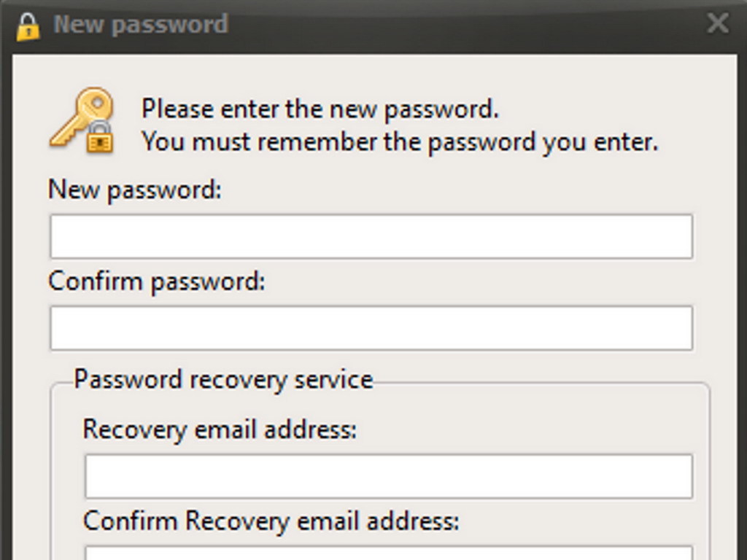747x560 pixels.
Task: Click the "New password" window title text
Action: [x=141, y=24]
